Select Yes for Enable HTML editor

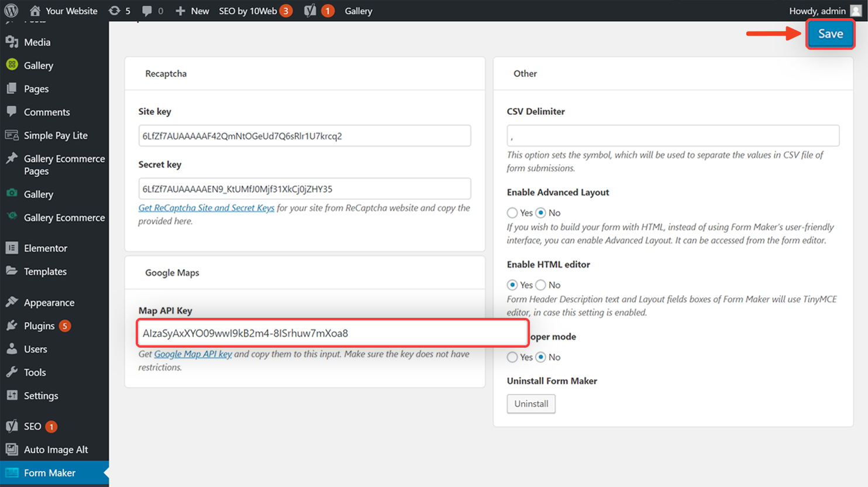coord(512,285)
